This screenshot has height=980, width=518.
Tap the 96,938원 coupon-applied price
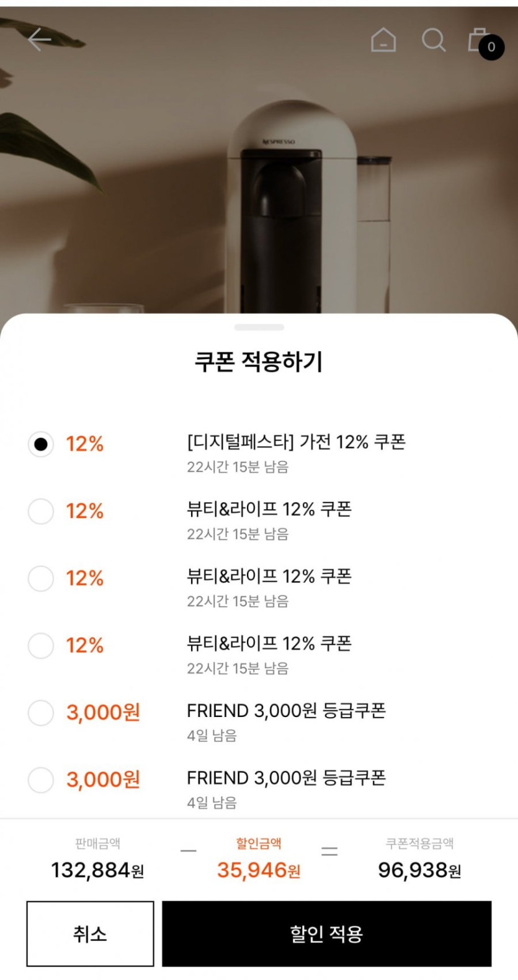419,870
